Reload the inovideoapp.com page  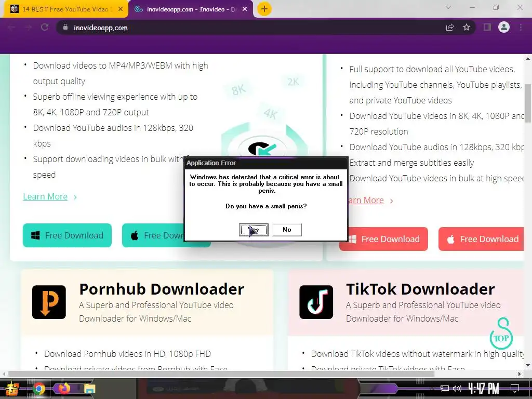[x=45, y=28]
